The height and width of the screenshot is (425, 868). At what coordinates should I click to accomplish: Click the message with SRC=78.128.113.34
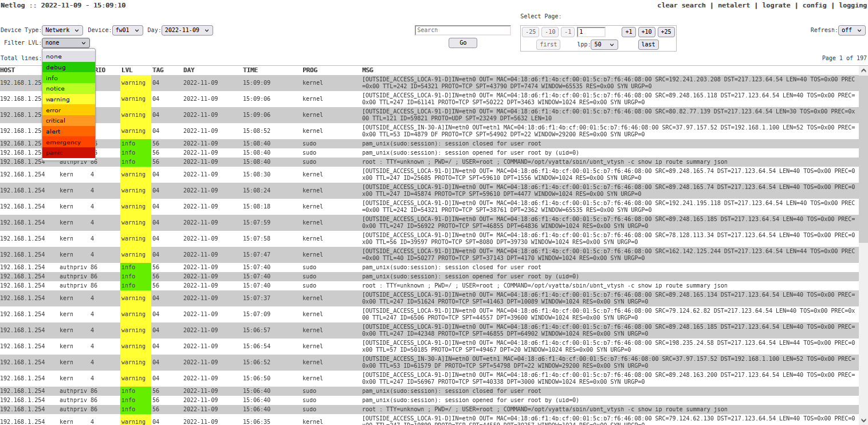[609, 239]
